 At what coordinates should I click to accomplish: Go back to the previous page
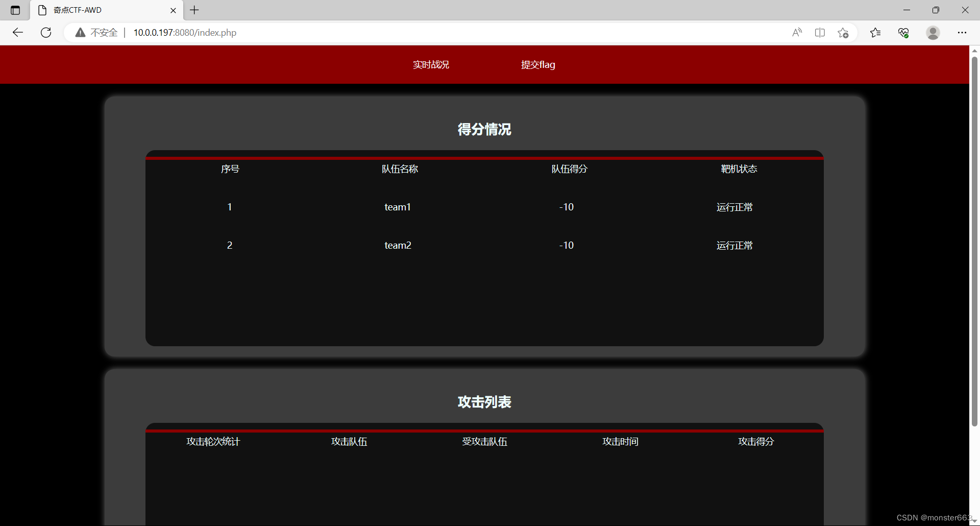[18, 33]
